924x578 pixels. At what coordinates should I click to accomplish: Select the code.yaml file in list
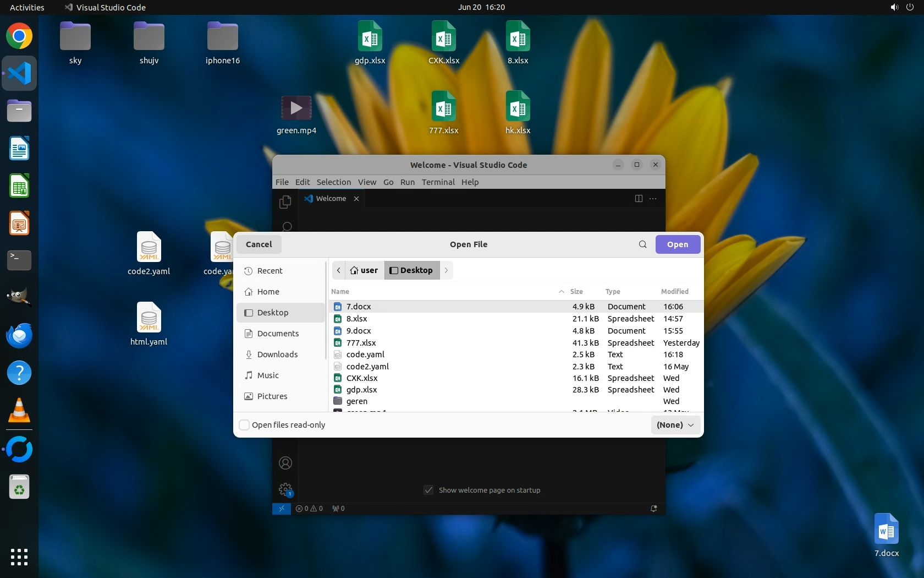365,355
